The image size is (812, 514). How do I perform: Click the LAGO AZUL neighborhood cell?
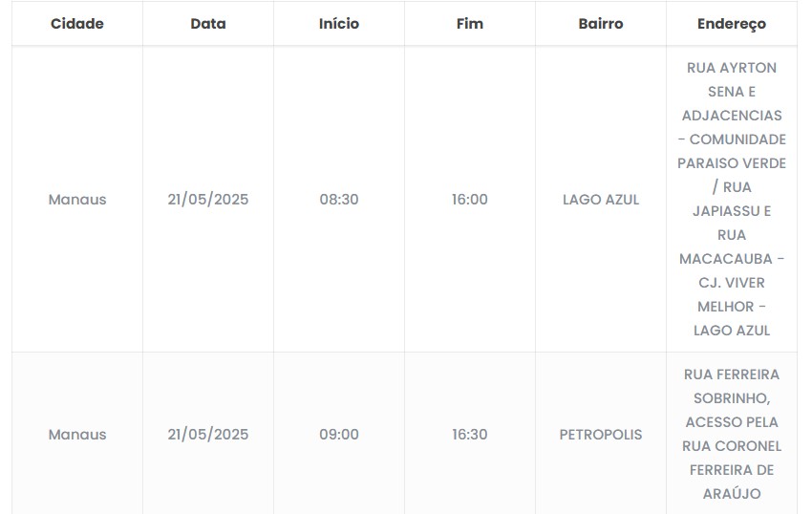(601, 200)
